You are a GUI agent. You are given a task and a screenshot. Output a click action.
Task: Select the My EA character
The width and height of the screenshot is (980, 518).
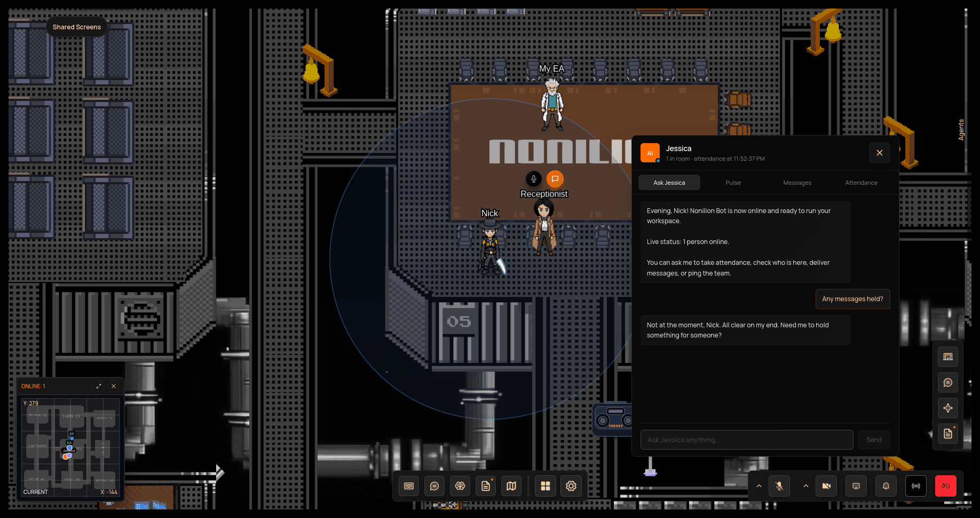(x=552, y=105)
